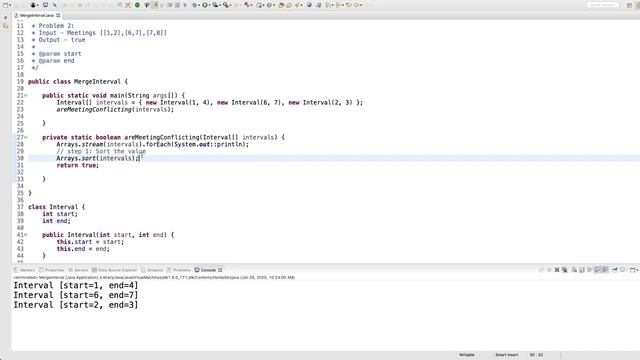Viewport: 640px width, 360px height.
Task: Click Remove All Terminated Launches double-X icon
Action: (x=564, y=270)
